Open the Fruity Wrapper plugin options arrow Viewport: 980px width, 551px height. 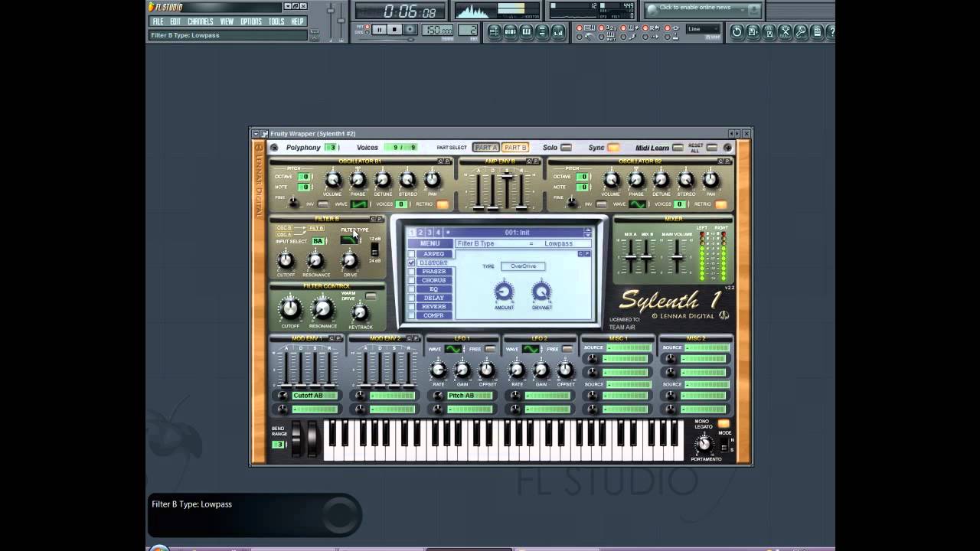point(256,133)
